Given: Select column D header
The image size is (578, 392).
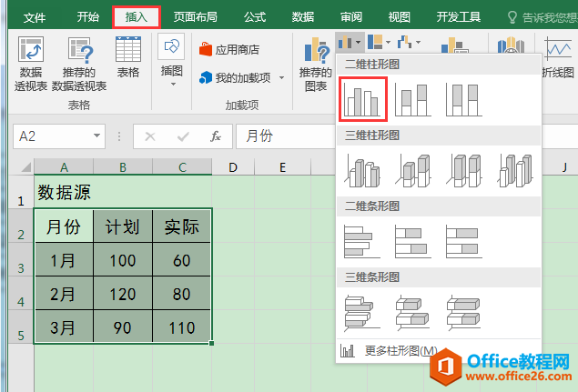Looking at the screenshot, I should click(x=233, y=167).
